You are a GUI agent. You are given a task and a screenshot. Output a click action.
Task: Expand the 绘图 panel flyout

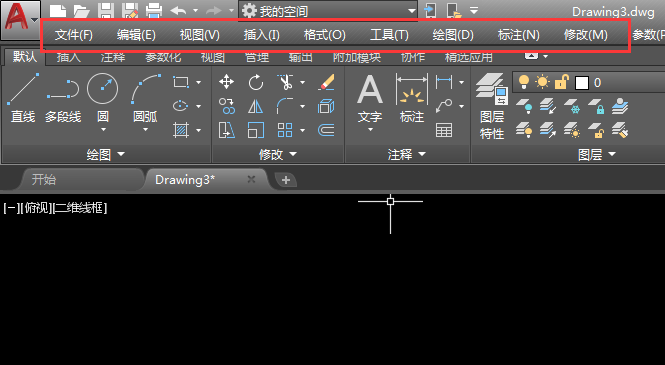tap(105, 154)
